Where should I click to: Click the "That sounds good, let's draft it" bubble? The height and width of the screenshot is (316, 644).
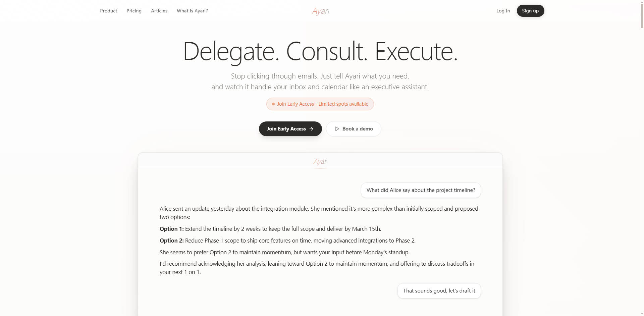(439, 291)
